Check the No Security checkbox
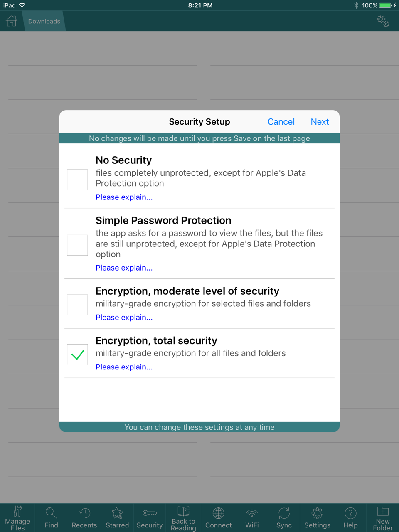 (77, 180)
